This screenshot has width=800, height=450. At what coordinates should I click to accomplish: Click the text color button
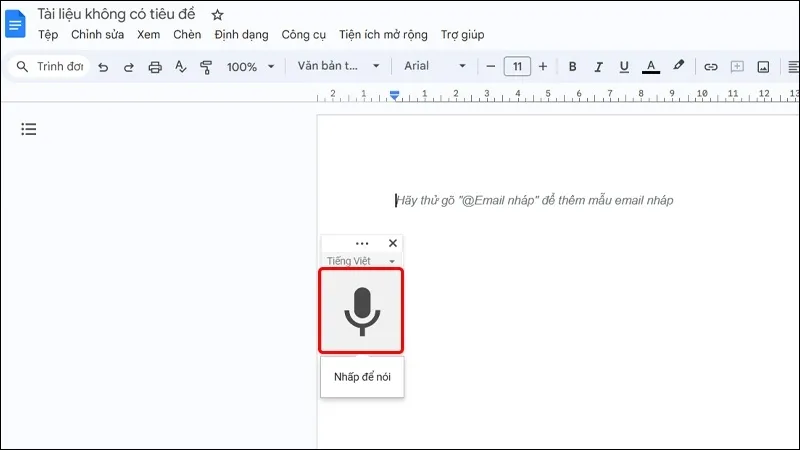point(651,67)
